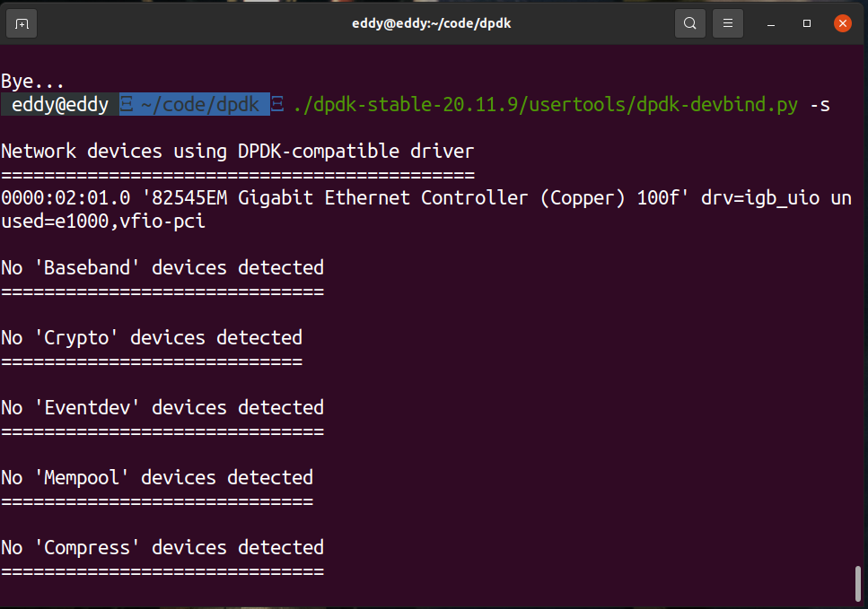The width and height of the screenshot is (868, 609).
Task: Click the ~/code/dpdk path prompt segment
Action: pyautogui.click(x=195, y=105)
